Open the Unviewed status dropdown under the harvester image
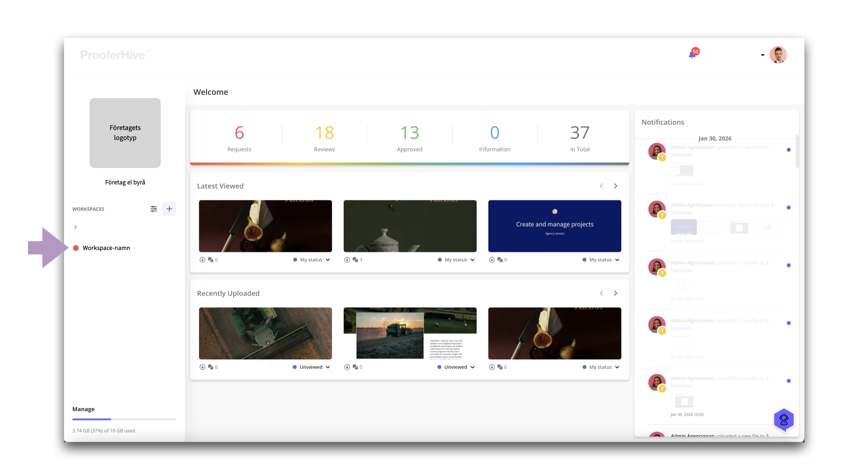Viewport: 868px width, 476px height. click(311, 367)
